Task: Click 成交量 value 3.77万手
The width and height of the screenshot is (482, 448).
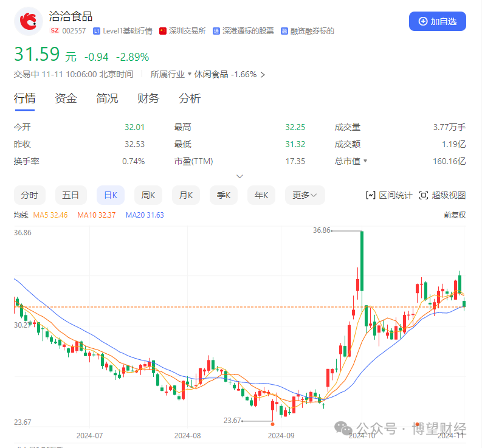Action: (x=449, y=127)
